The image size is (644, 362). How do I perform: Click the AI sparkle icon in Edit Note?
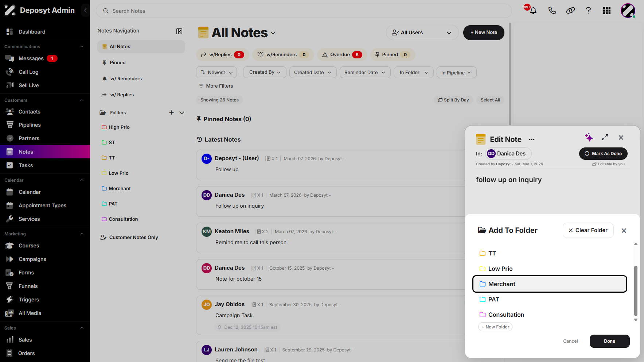click(x=589, y=137)
